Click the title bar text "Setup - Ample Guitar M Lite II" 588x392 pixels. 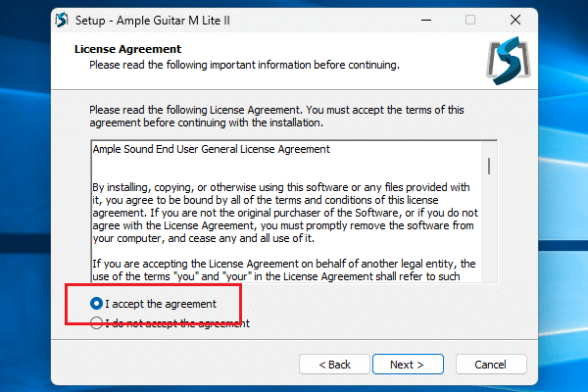pyautogui.click(x=155, y=20)
